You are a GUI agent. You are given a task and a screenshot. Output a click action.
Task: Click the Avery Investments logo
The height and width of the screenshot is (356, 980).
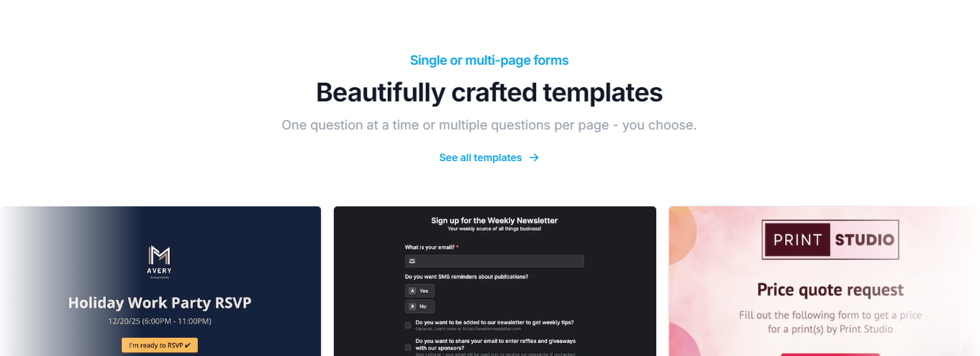(x=160, y=263)
